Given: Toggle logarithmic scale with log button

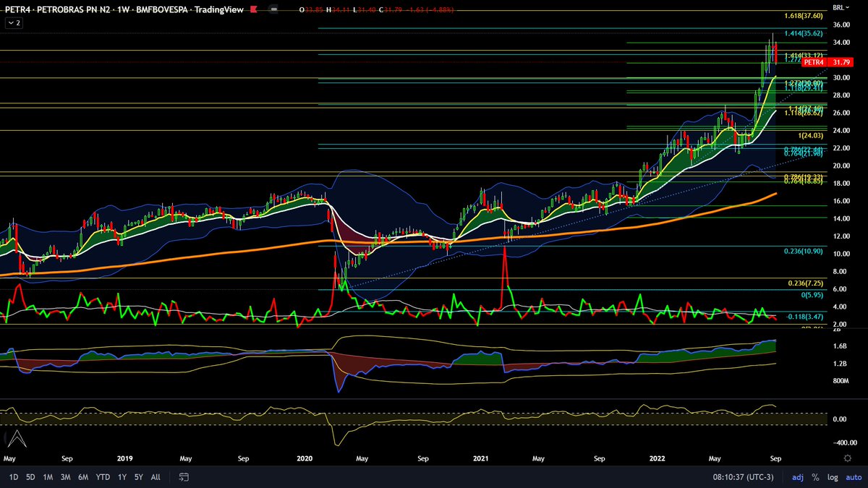Looking at the screenshot, I should (831, 477).
